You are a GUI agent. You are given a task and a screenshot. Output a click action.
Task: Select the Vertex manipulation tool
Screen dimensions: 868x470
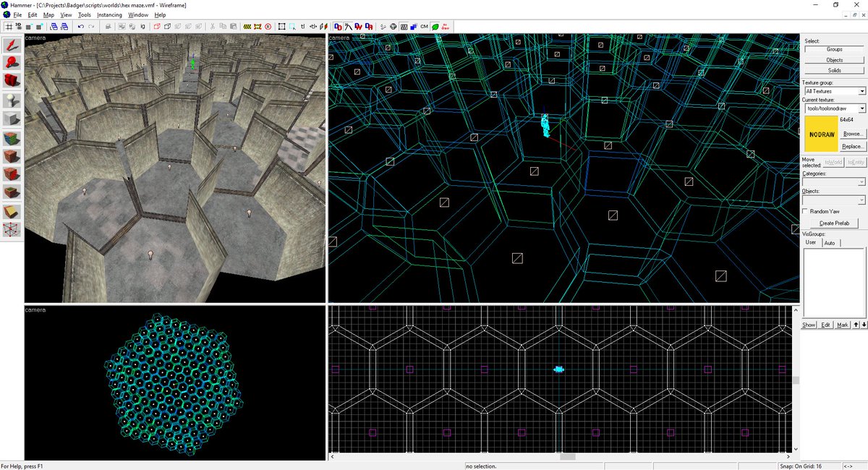pos(11,229)
